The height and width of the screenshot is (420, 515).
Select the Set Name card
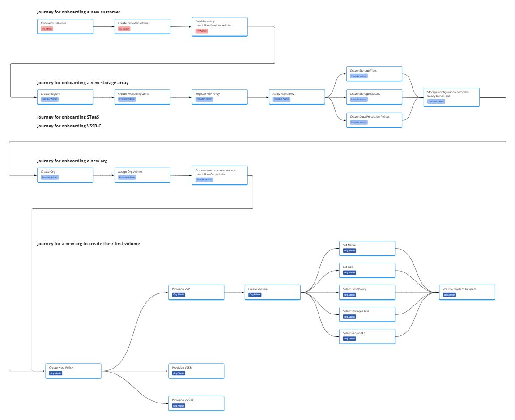click(367, 248)
